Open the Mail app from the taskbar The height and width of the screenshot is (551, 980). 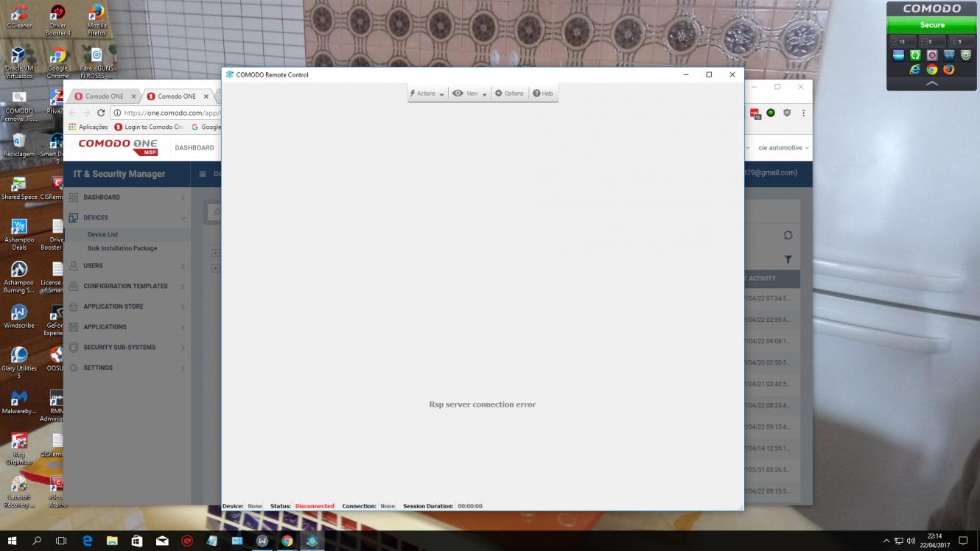[162, 541]
